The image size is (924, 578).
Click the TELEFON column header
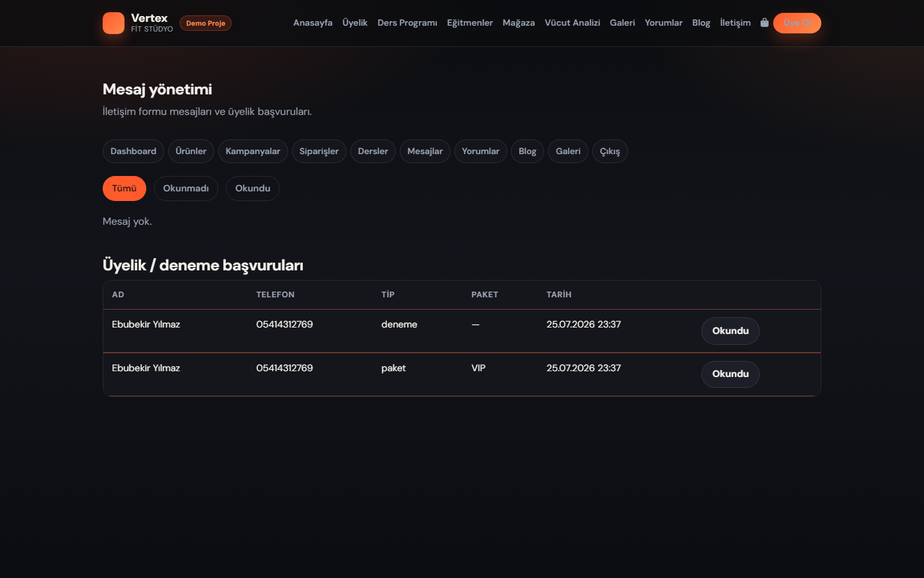[x=275, y=295]
